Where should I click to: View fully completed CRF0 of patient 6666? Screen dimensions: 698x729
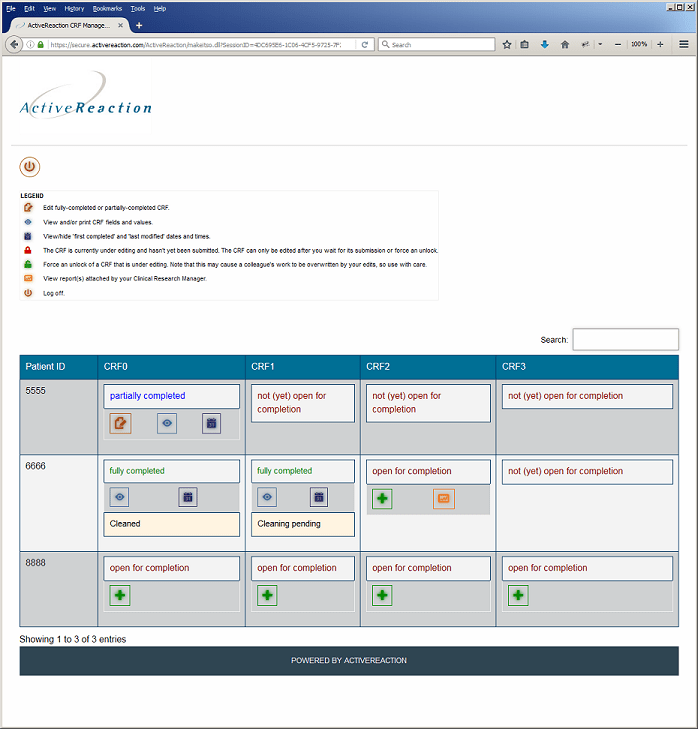(120, 497)
